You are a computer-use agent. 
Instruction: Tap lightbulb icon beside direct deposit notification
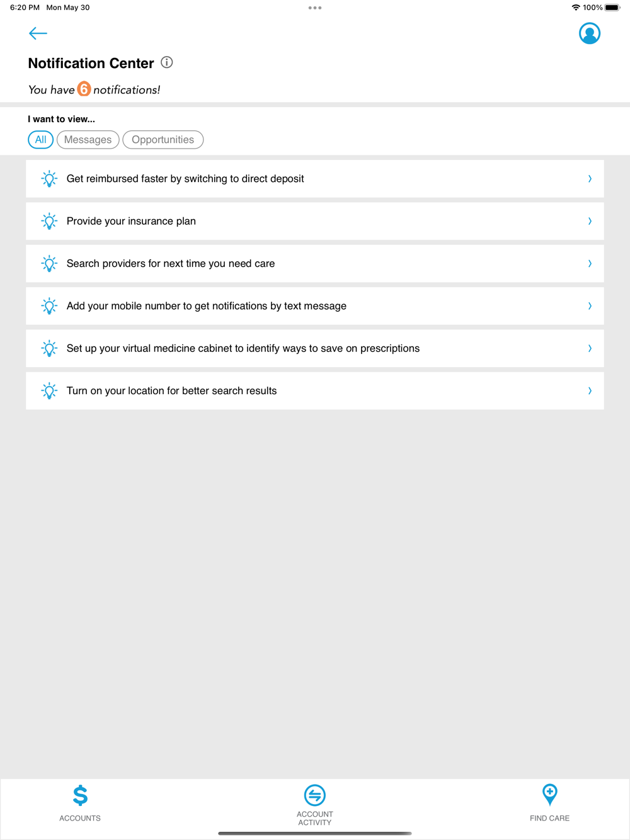pos(49,179)
